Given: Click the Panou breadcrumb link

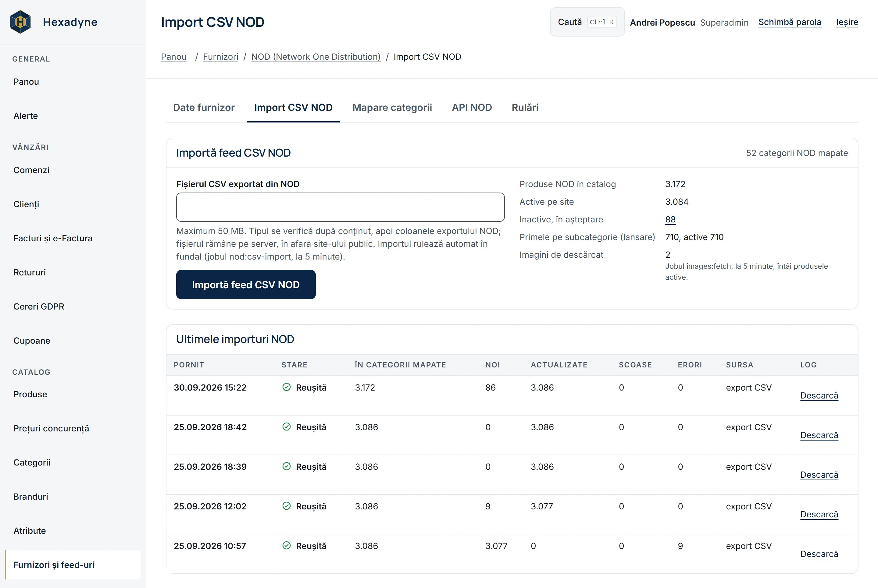Looking at the screenshot, I should pos(174,57).
